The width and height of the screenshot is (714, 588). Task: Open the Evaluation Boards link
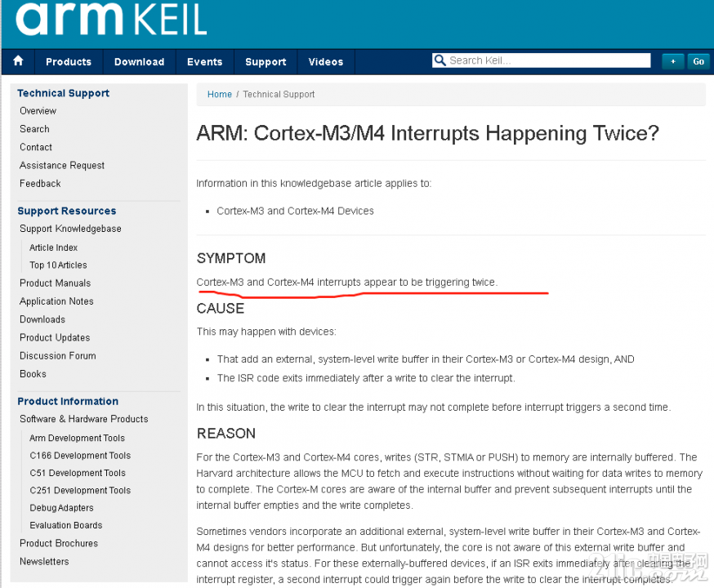(x=66, y=525)
